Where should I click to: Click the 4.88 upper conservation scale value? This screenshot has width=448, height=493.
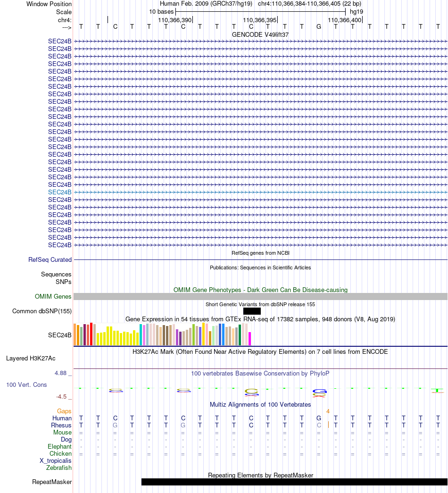(x=61, y=373)
